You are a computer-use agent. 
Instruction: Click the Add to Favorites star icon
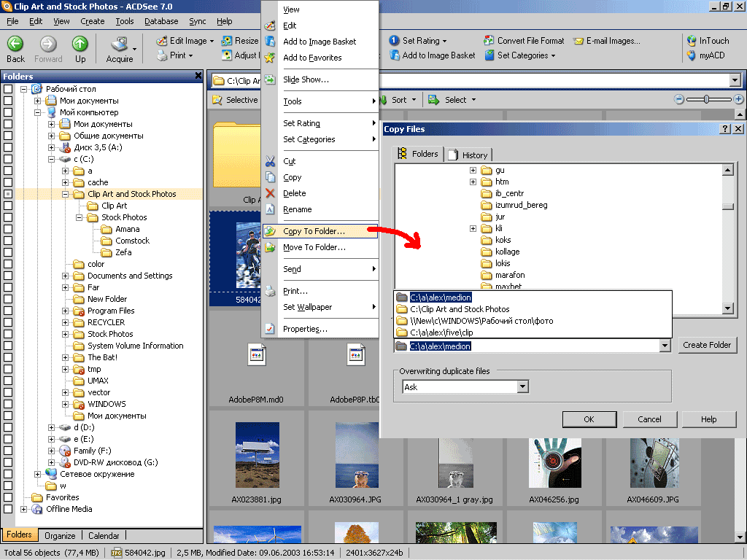270,58
